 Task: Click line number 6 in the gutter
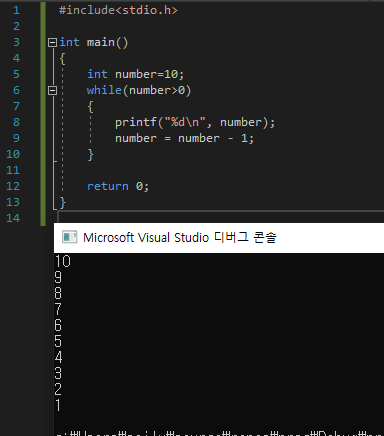(x=16, y=90)
